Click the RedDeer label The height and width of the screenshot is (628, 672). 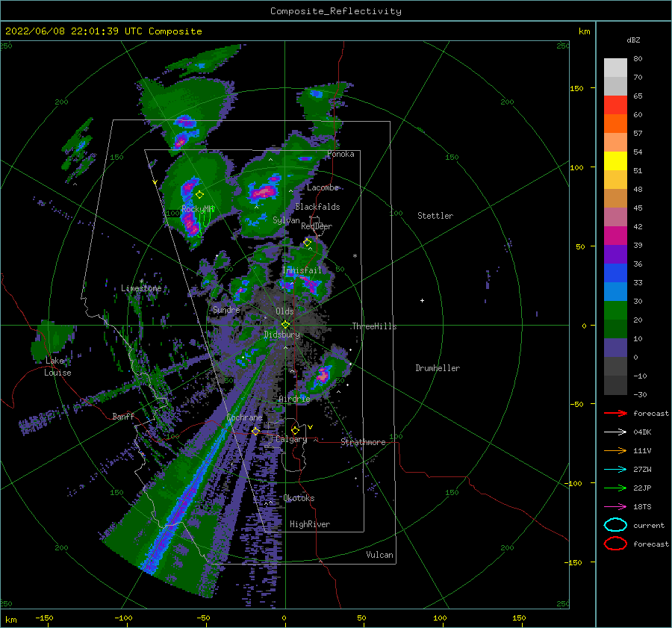click(x=317, y=226)
